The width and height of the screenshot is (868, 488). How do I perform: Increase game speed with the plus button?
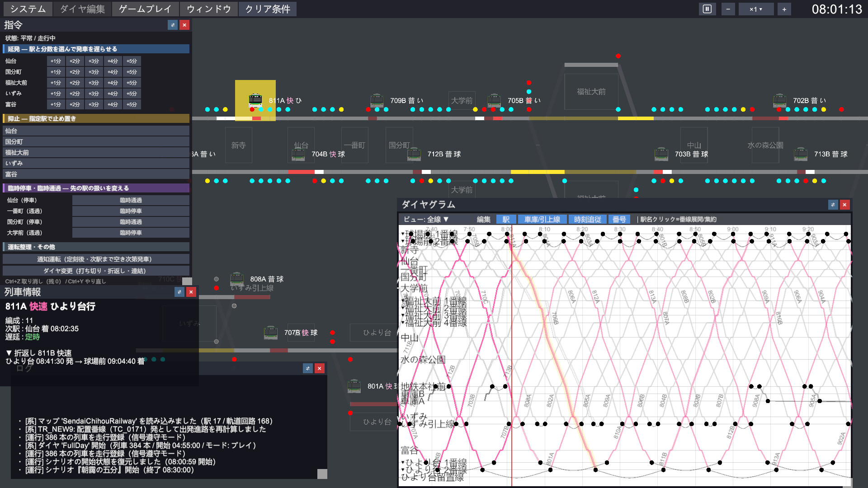click(x=784, y=9)
